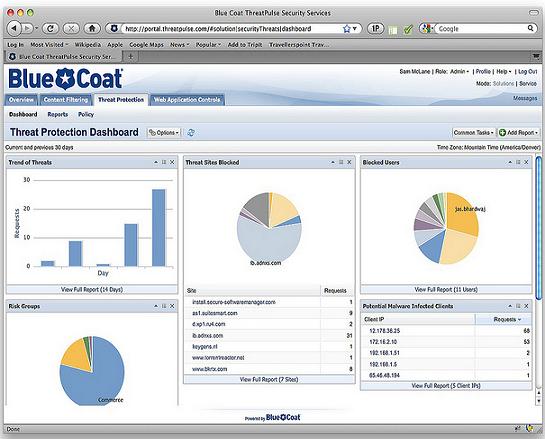Viewport: 545px width, 439px height.
Task: Maximize the Blocked Users panel
Action: [518, 162]
